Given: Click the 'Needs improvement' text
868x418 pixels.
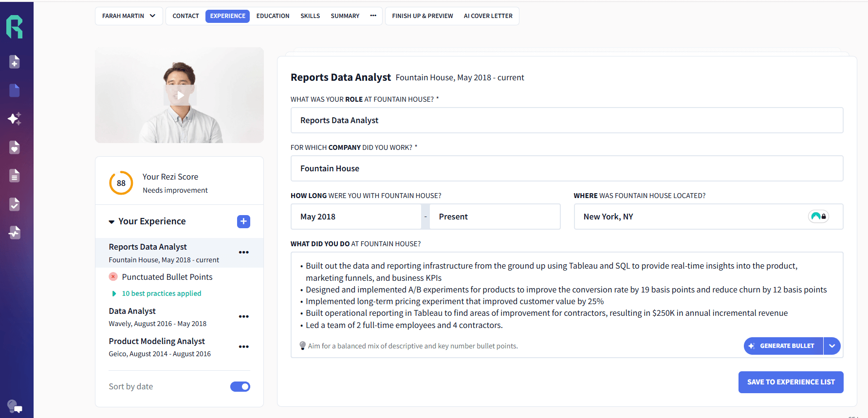Looking at the screenshot, I should coord(175,190).
